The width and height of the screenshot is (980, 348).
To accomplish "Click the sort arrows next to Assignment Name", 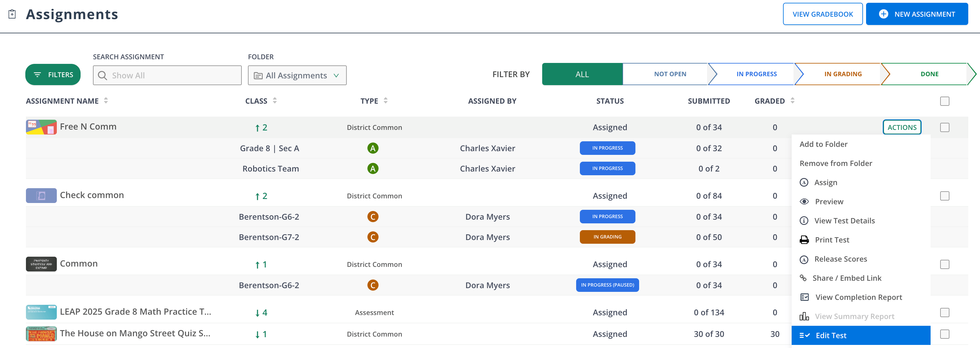I will pos(106,100).
